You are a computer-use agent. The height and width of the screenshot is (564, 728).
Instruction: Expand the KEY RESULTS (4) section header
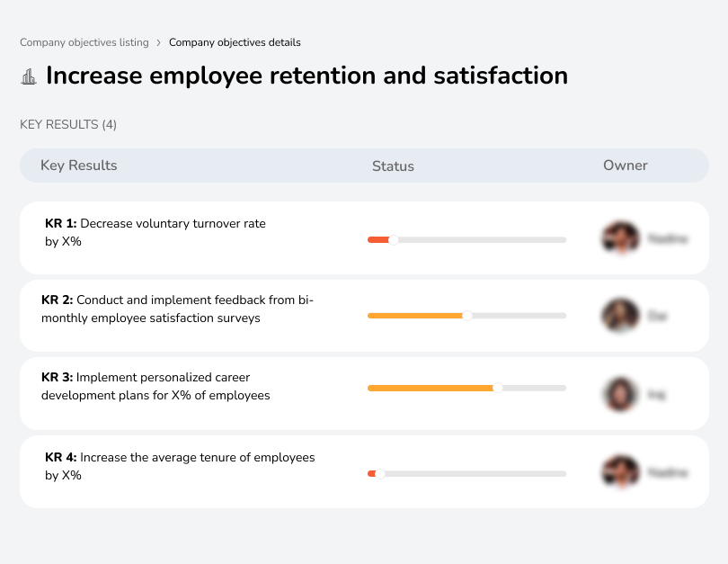[67, 124]
